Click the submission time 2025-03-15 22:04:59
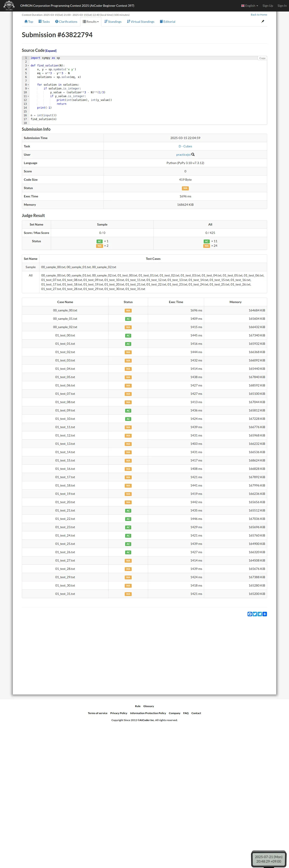This screenshot has height=868, width=289. (185, 138)
